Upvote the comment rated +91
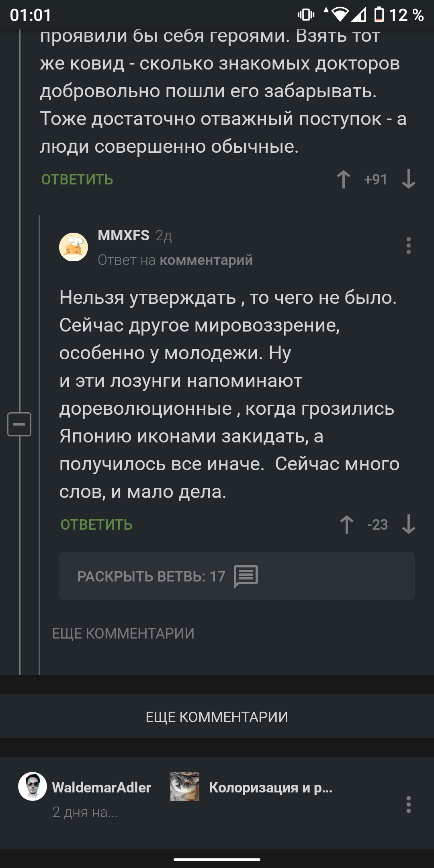Screen dimensions: 434x868 tap(344, 179)
